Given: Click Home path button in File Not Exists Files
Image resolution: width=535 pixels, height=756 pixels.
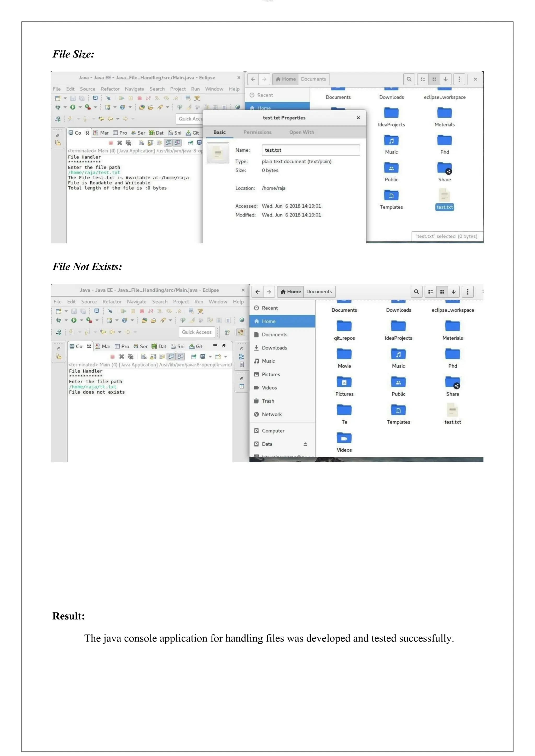Looking at the screenshot, I should click(291, 291).
